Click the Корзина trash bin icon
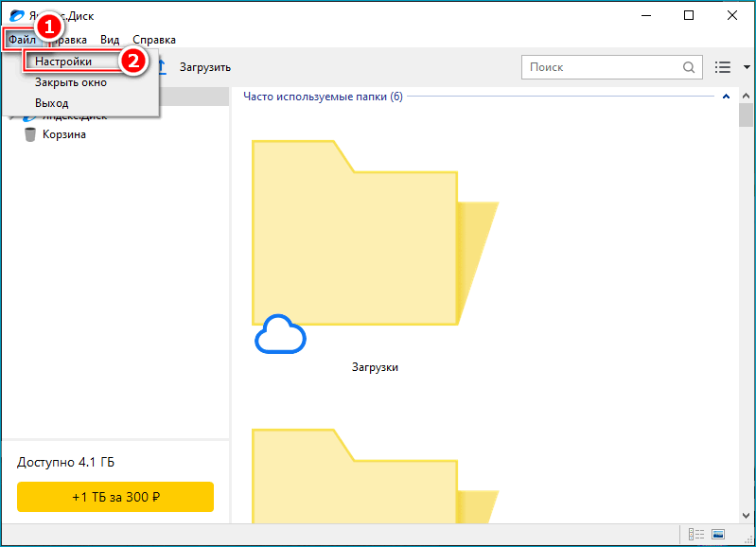This screenshot has height=547, width=756. click(x=30, y=134)
